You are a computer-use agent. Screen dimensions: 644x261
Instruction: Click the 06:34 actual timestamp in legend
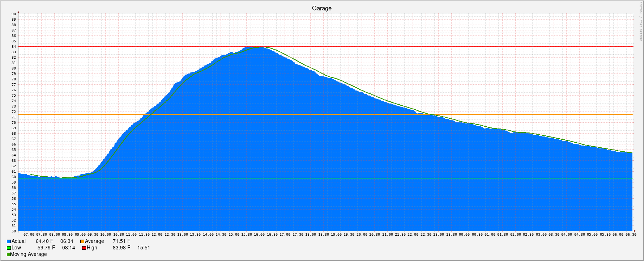(x=67, y=241)
